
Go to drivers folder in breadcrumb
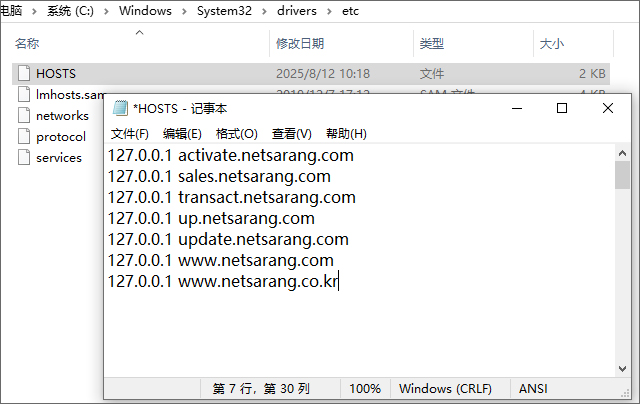click(x=297, y=11)
